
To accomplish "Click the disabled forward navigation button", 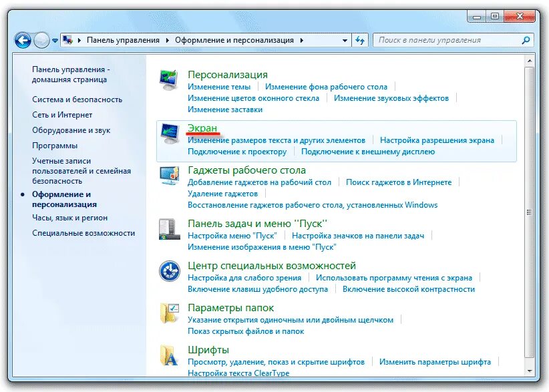I will (x=41, y=40).
